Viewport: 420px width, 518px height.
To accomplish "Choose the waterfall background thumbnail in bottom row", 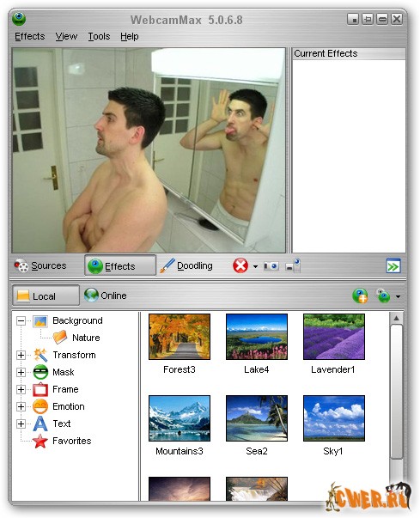I will point(257,489).
